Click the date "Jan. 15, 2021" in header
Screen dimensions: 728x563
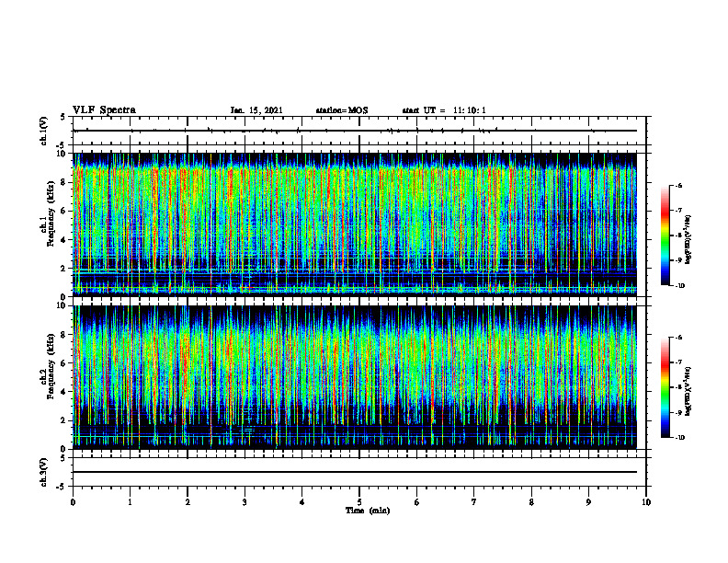tap(256, 110)
